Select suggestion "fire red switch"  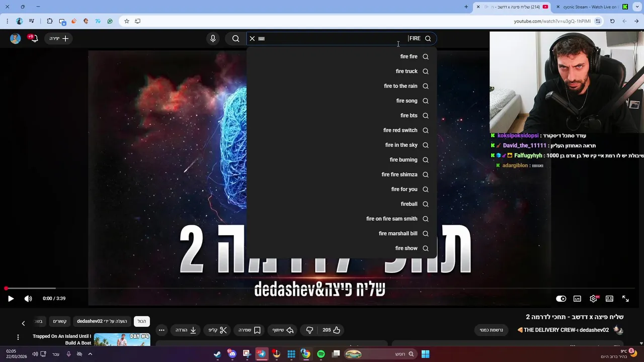click(x=342, y=130)
